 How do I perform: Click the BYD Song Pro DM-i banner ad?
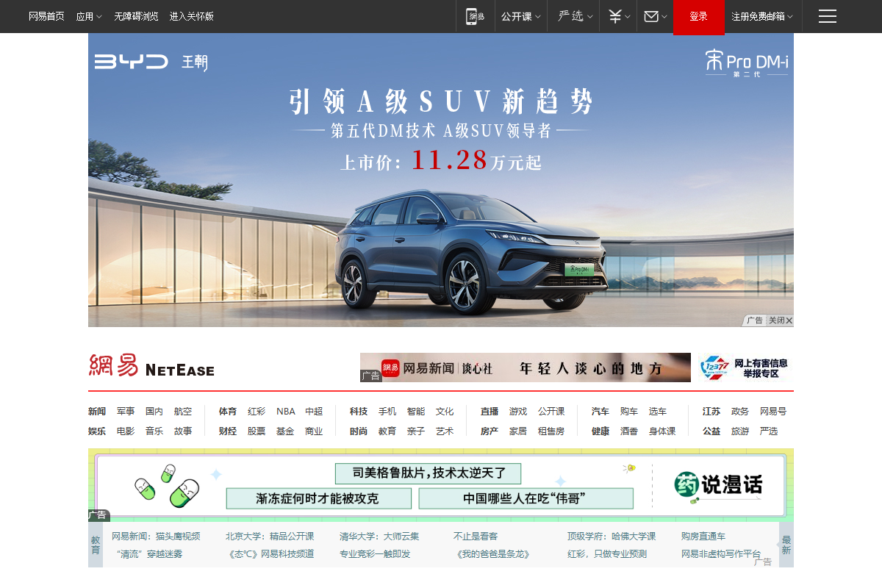click(441, 179)
